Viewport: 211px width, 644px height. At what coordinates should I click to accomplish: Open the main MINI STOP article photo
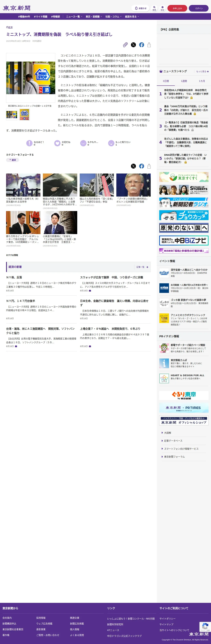pos(31,78)
